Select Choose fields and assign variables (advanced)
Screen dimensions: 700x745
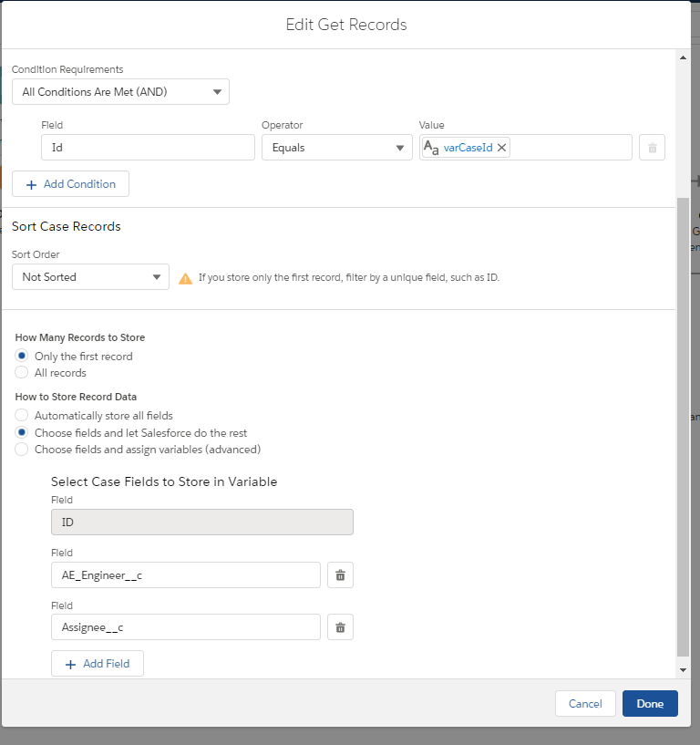(22, 450)
